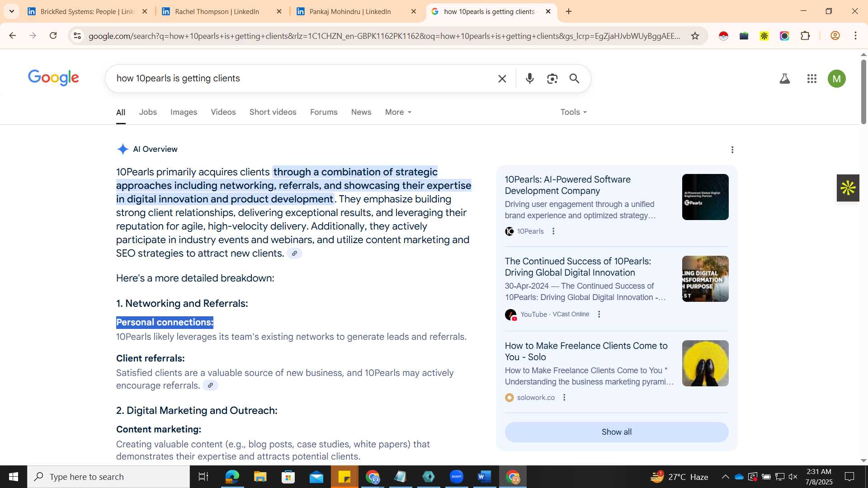Image resolution: width=868 pixels, height=488 pixels.
Task: Click the address bar URL
Action: click(x=384, y=36)
